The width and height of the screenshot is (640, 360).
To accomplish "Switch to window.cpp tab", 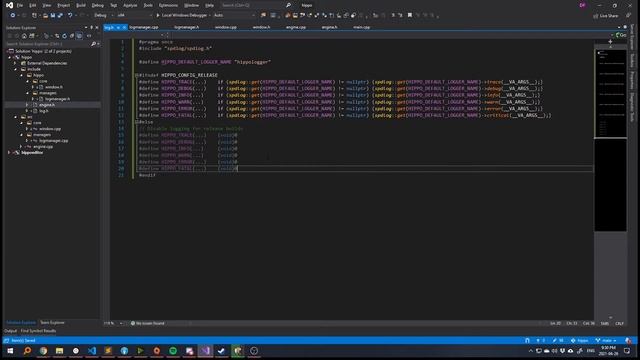I will pyautogui.click(x=226, y=27).
